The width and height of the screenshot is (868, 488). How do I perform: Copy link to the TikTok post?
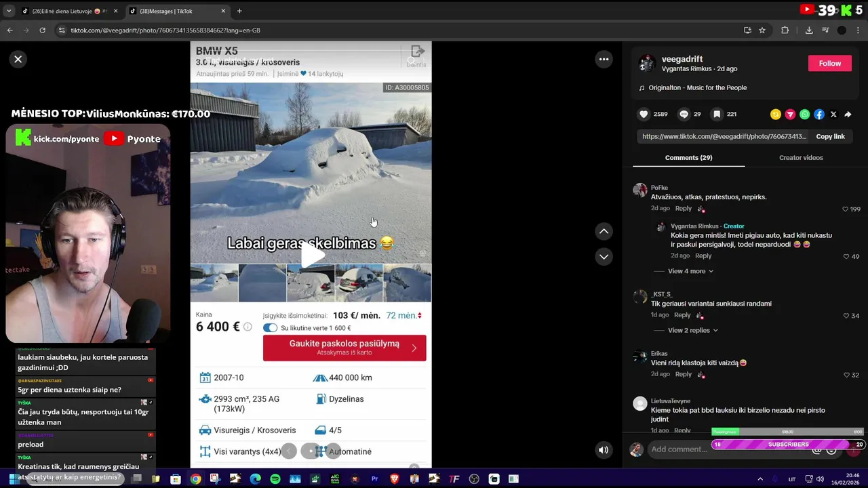(830, 136)
